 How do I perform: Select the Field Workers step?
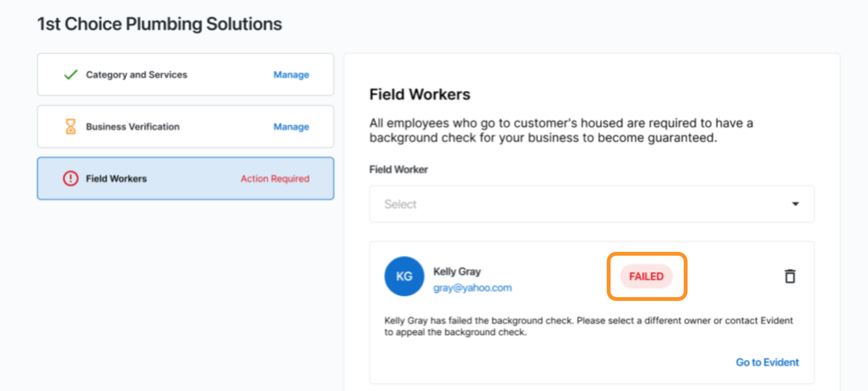185,178
